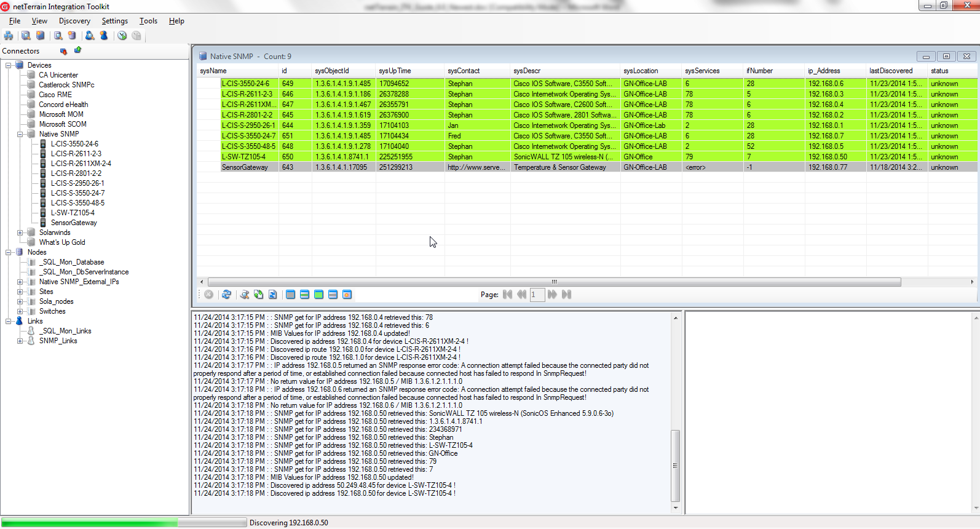
Task: Click the ip_Address column header
Action: [824, 71]
